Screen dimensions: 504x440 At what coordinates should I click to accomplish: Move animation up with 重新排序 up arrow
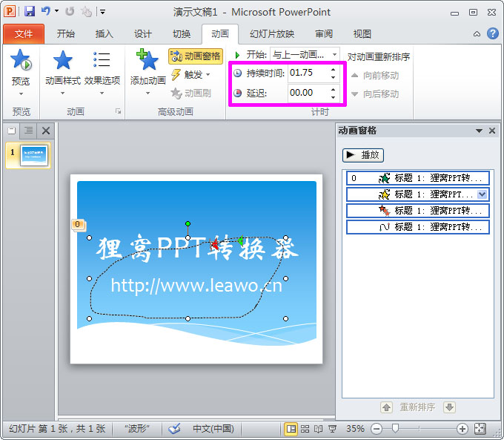[x=386, y=407]
